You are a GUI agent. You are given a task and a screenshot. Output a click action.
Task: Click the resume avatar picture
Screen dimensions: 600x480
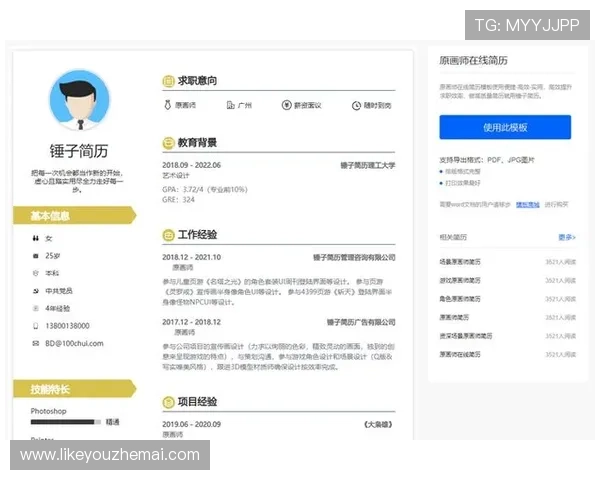tap(79, 100)
